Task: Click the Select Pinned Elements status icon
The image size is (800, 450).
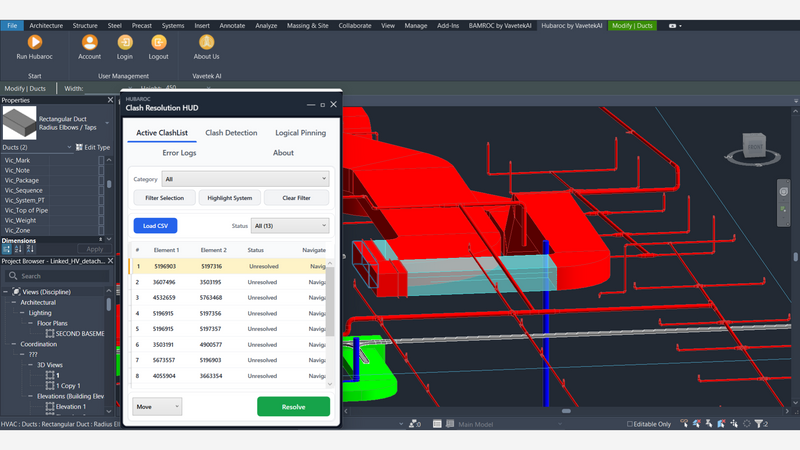Action: 709,423
